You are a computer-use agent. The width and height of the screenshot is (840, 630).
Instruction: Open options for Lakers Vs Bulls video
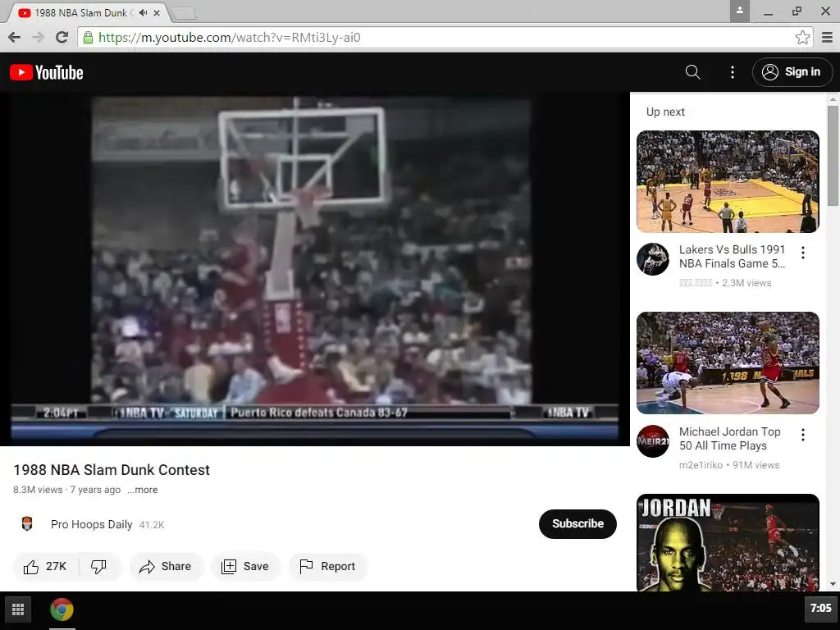(802, 253)
